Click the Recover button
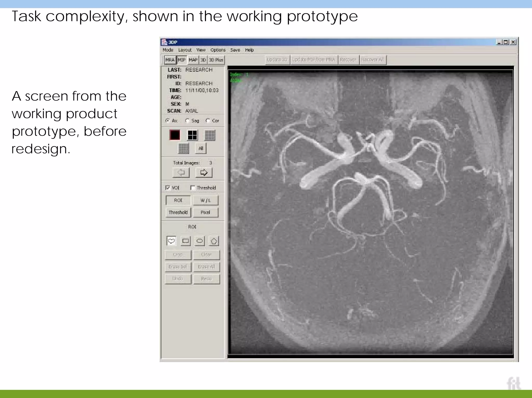This screenshot has height=398, width=532. coord(348,60)
